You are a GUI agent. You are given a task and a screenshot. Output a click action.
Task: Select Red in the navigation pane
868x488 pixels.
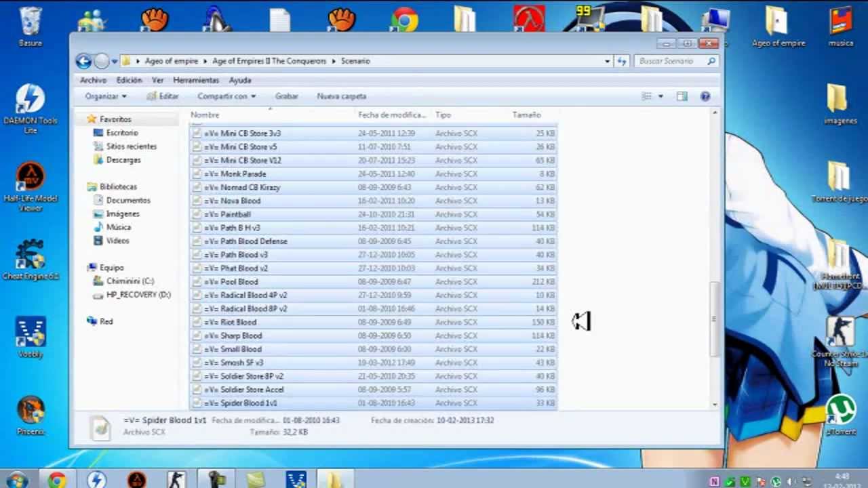(x=106, y=322)
